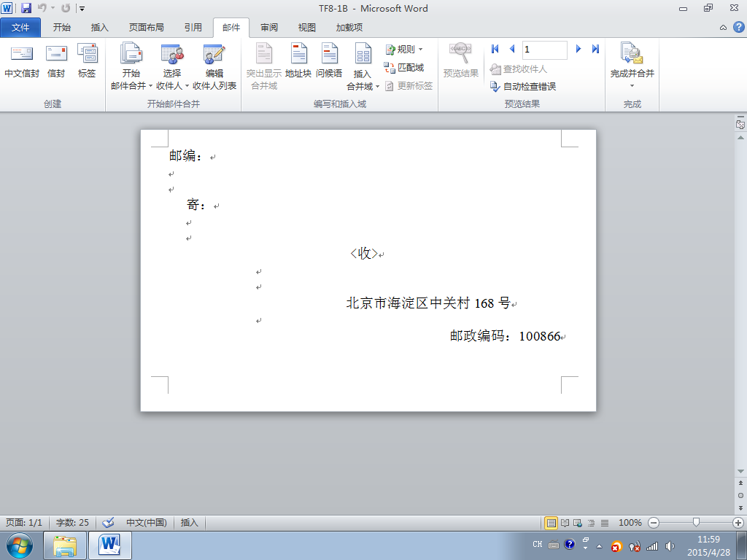Click the <收> text in document
Image resolution: width=747 pixels, height=560 pixels.
coord(364,253)
